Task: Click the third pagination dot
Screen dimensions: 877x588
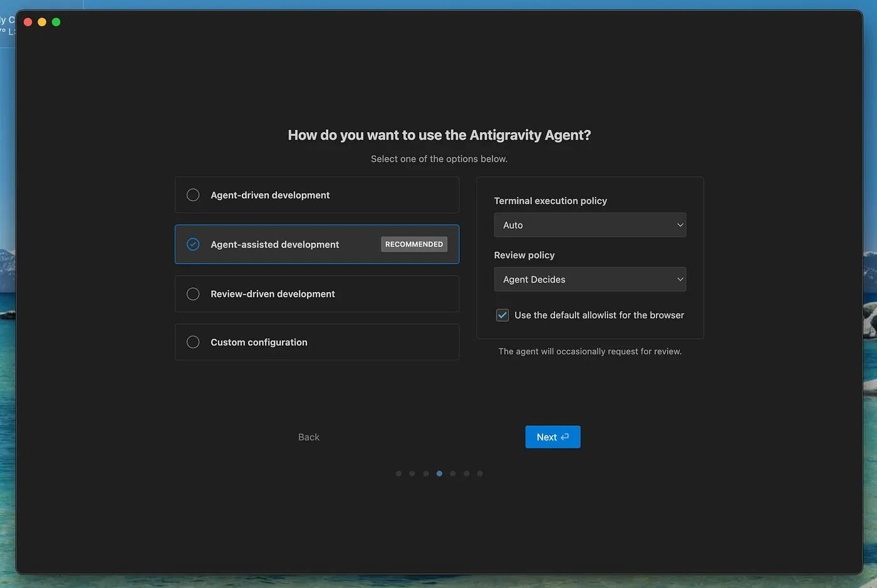Action: coord(426,473)
